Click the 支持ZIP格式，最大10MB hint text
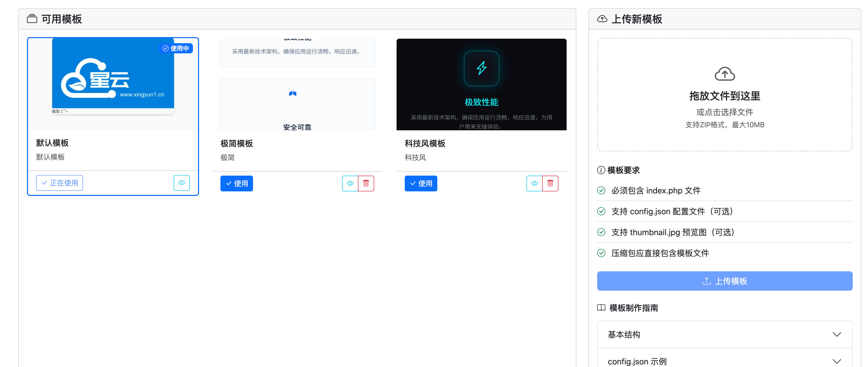This screenshot has width=868, height=367. click(x=725, y=125)
